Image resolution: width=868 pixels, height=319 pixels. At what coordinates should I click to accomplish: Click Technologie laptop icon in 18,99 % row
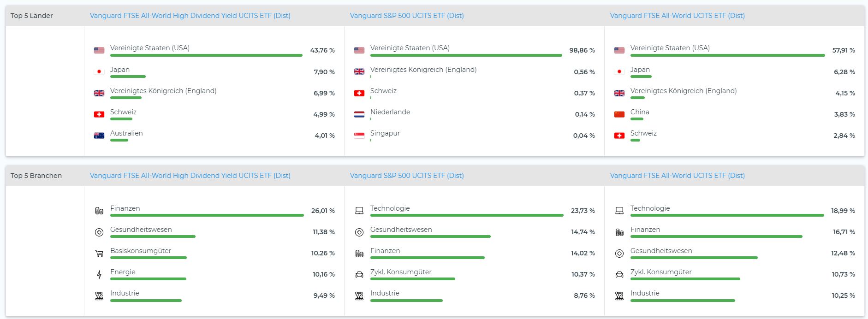pos(619,211)
